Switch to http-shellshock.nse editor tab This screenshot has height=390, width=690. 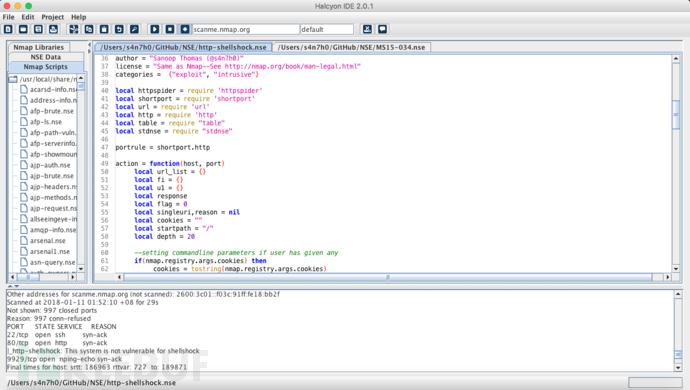(x=184, y=47)
